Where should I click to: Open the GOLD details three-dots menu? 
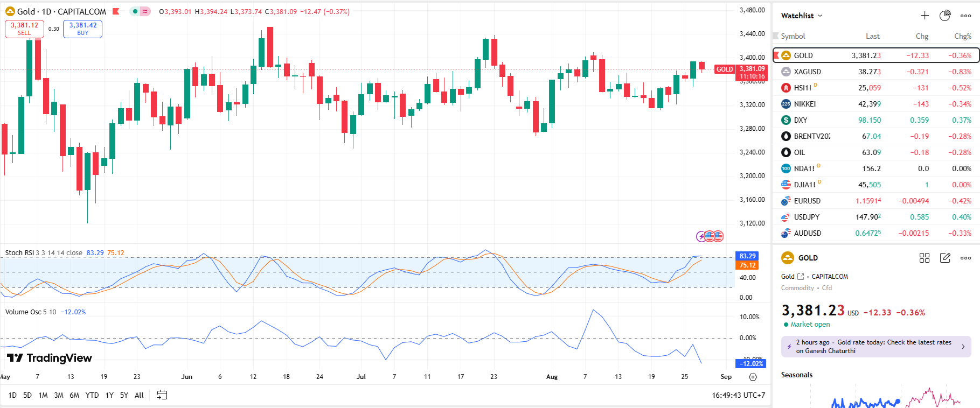click(x=965, y=258)
